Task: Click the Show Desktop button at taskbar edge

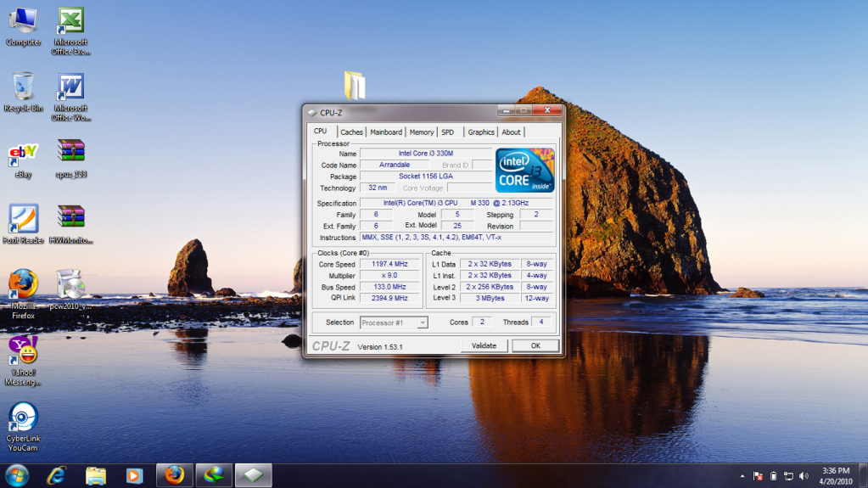Action: (x=864, y=476)
